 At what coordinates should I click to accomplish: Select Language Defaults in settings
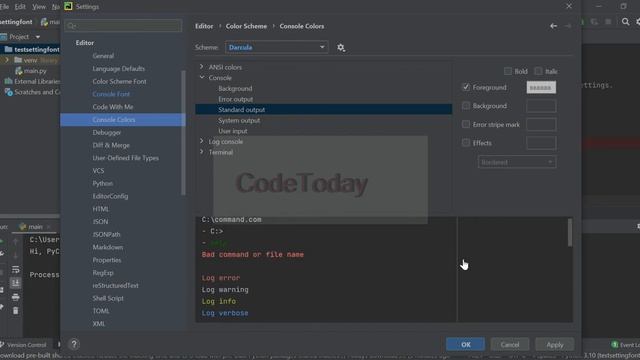coord(118,69)
